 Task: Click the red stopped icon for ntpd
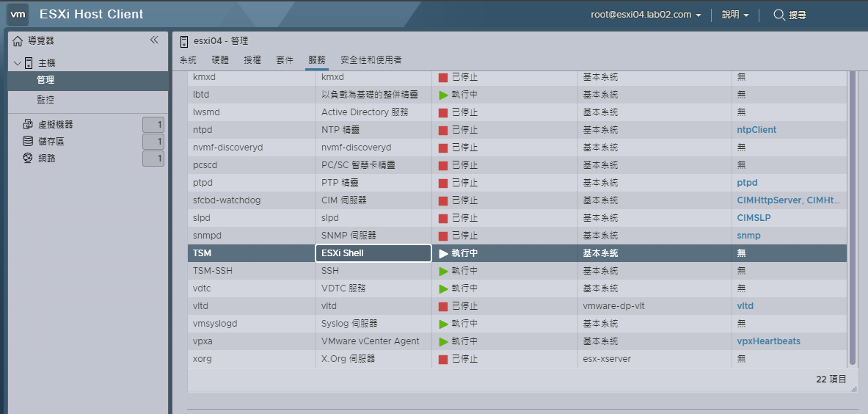443,130
